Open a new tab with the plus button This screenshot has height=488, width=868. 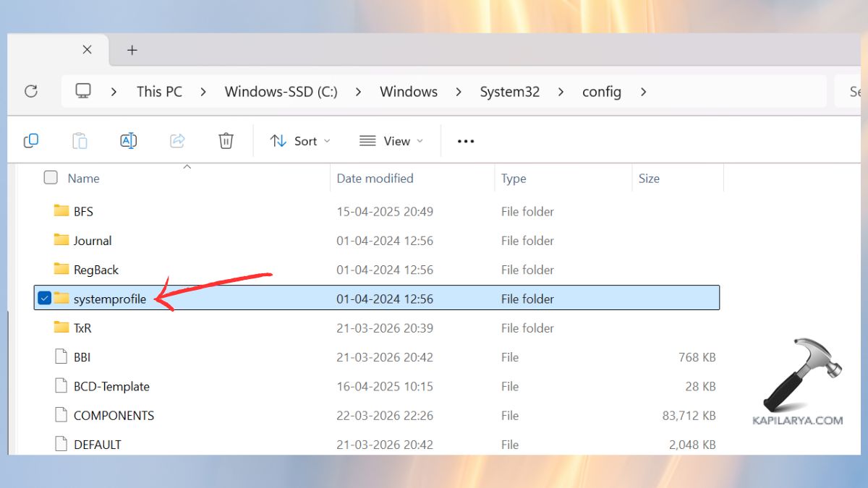(x=132, y=49)
